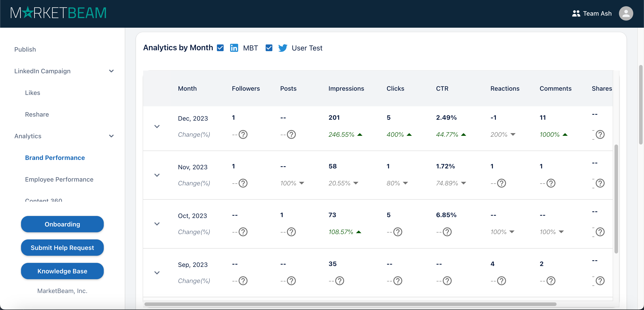
Task: Click the Team Ash people icon
Action: 576,13
